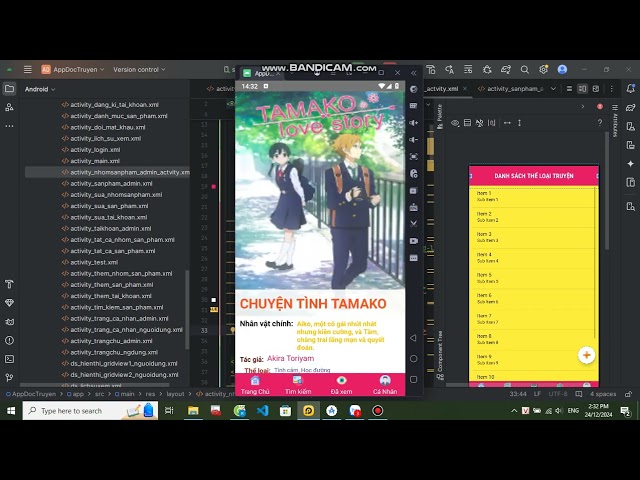Switch editor to Code view mode

click(x=569, y=89)
